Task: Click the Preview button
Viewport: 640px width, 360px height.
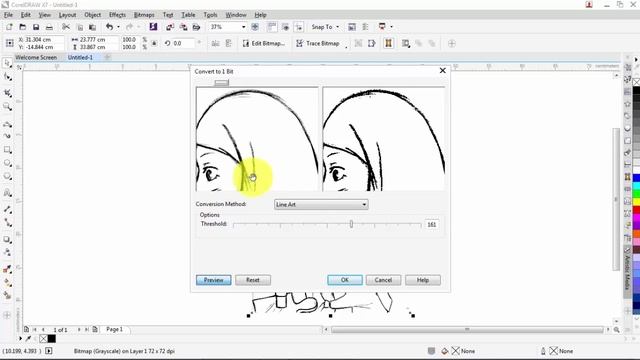Action: click(213, 280)
